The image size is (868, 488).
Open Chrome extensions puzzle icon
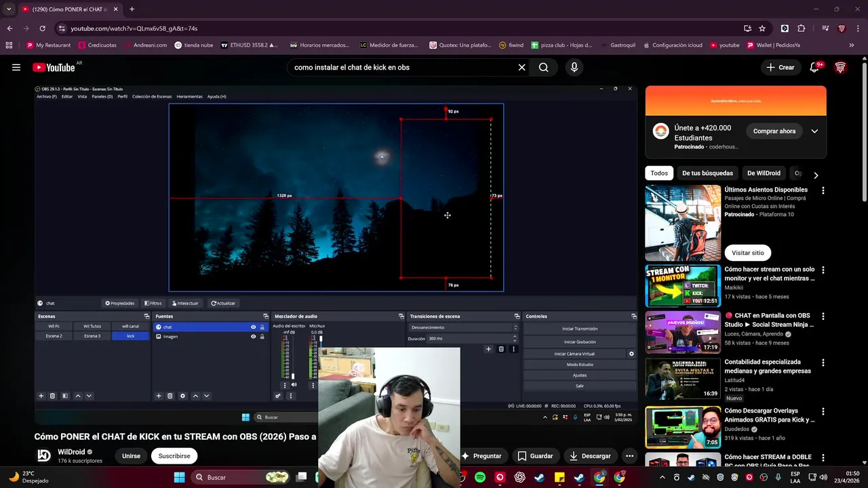(x=802, y=28)
